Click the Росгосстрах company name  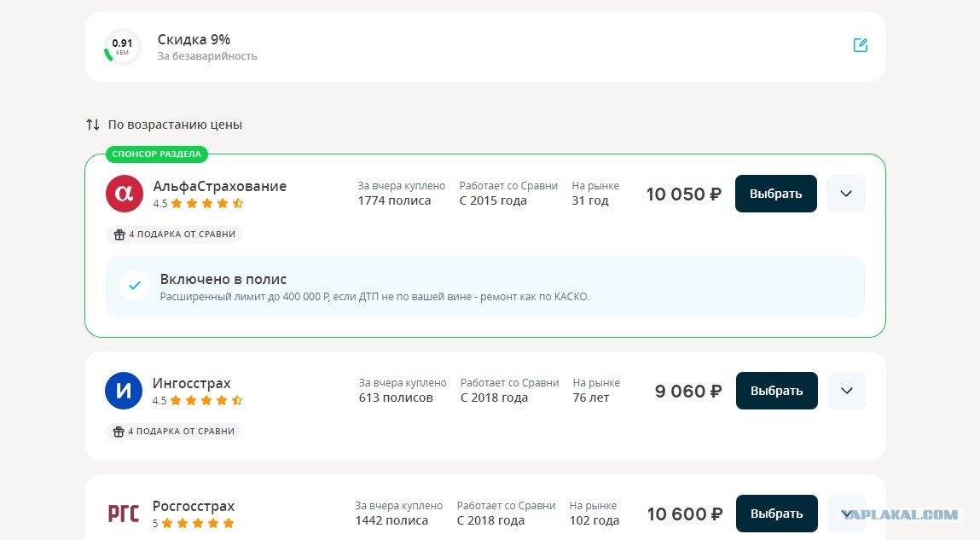tap(193, 506)
